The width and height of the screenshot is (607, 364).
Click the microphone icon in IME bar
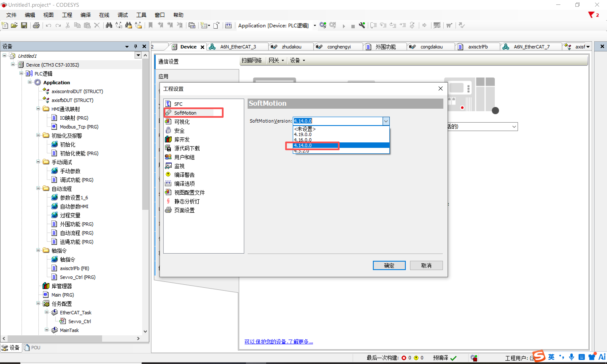coord(571,357)
